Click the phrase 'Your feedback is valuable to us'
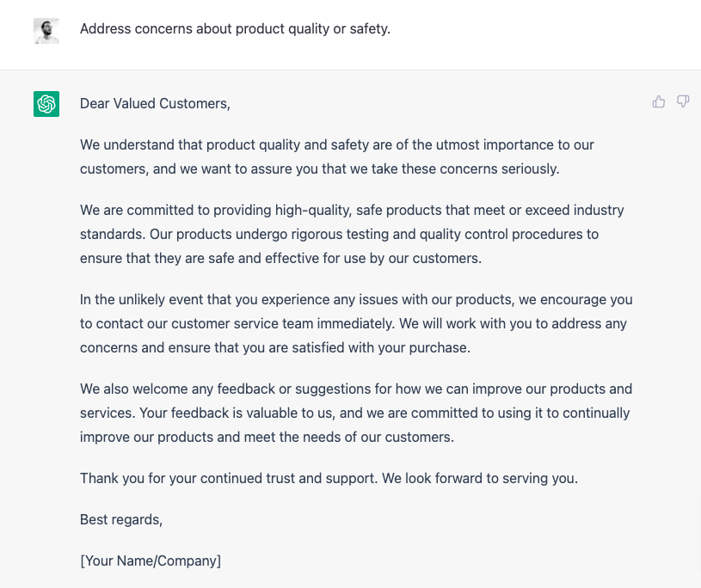Image resolution: width=701 pixels, height=588 pixels. pos(237,413)
